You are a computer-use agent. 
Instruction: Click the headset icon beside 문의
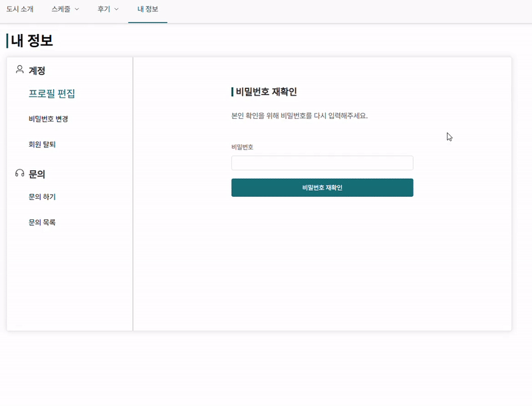20,173
